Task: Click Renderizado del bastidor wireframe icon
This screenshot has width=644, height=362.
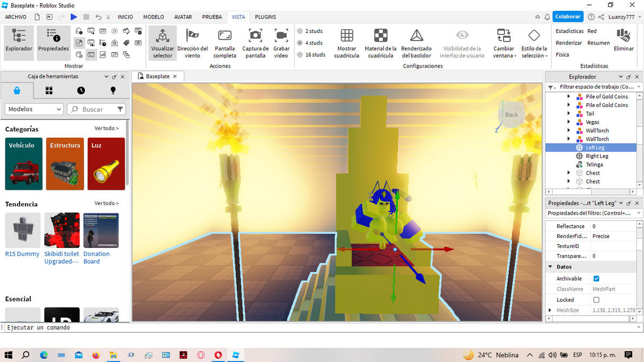Action: [x=417, y=36]
